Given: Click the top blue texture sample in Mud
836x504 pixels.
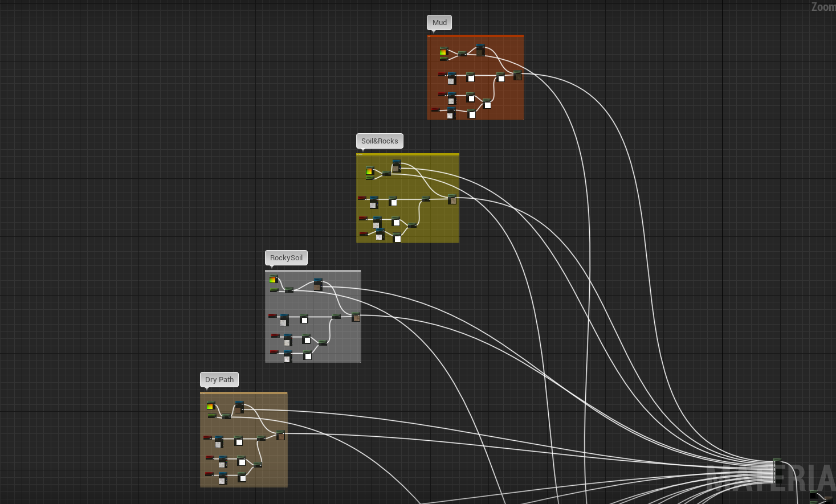Looking at the screenshot, I should [480, 50].
